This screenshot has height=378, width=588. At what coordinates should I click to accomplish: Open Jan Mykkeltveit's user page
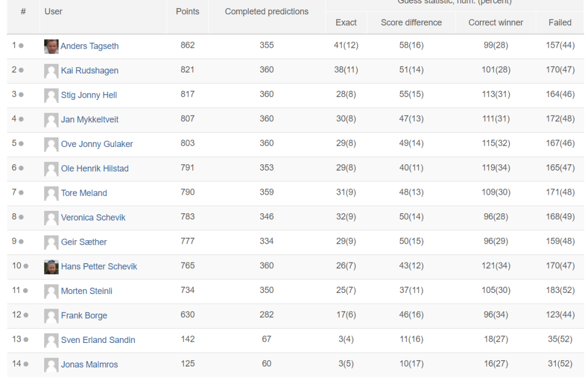pyautogui.click(x=90, y=119)
